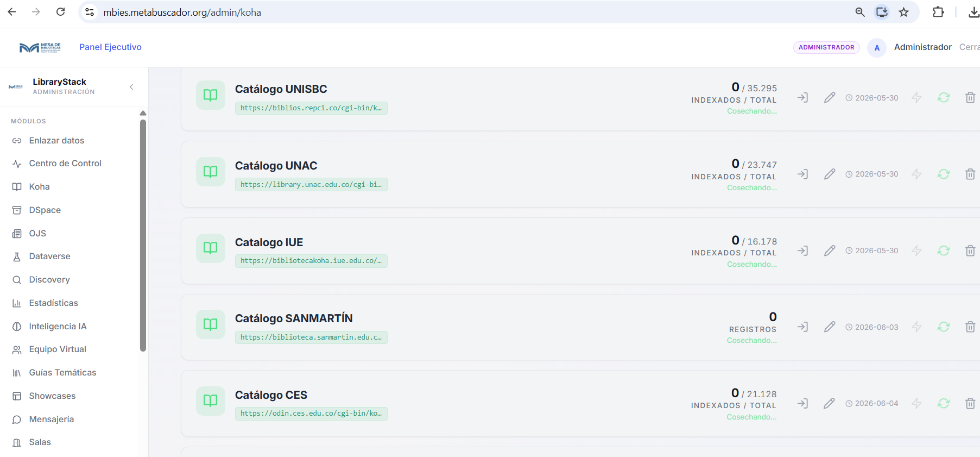Edit Catálogo UNAC with the pencil icon

pos(830,174)
